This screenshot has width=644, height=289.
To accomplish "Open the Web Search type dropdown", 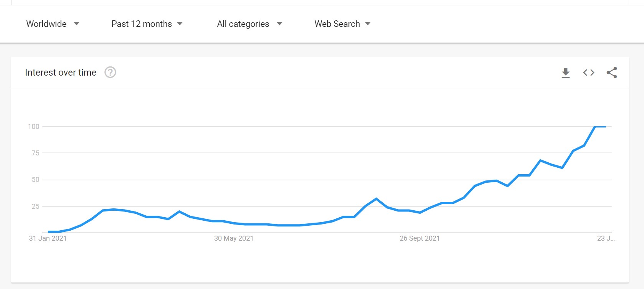I will tap(342, 24).
